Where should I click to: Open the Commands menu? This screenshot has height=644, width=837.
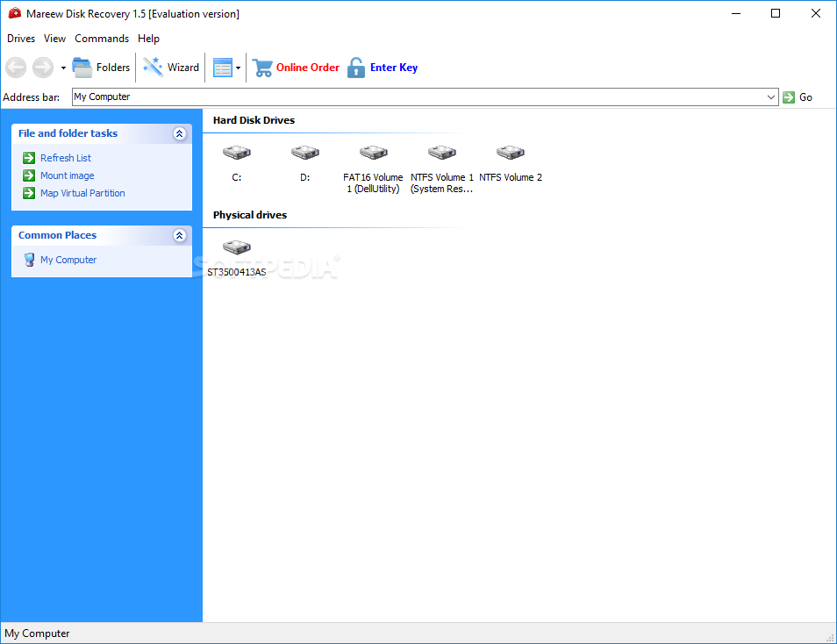(102, 39)
